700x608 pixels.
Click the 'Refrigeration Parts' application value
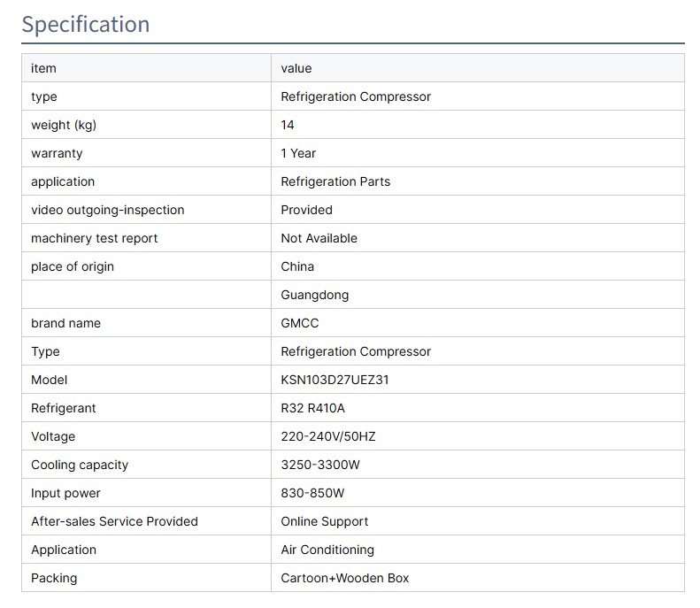335,181
